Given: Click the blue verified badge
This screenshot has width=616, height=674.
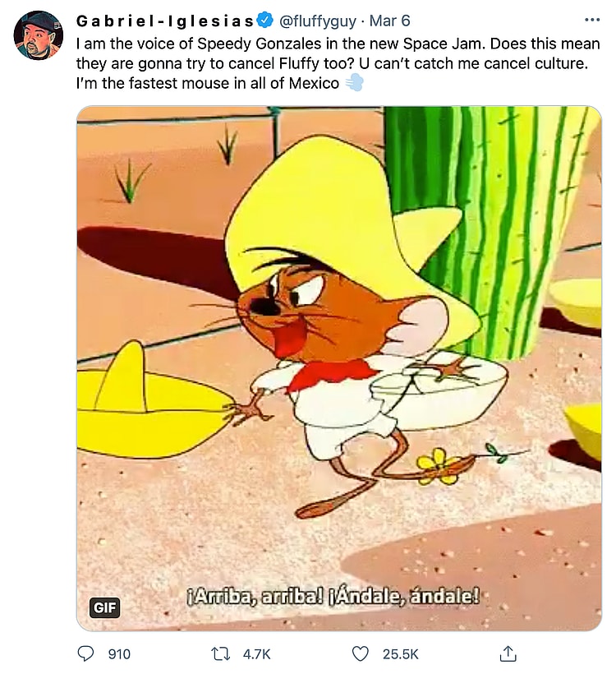Looking at the screenshot, I should (x=265, y=21).
